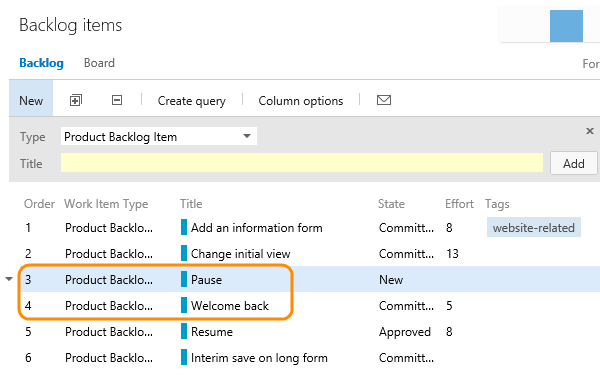600x375 pixels.
Task: Click the Add button
Action: pyautogui.click(x=574, y=163)
